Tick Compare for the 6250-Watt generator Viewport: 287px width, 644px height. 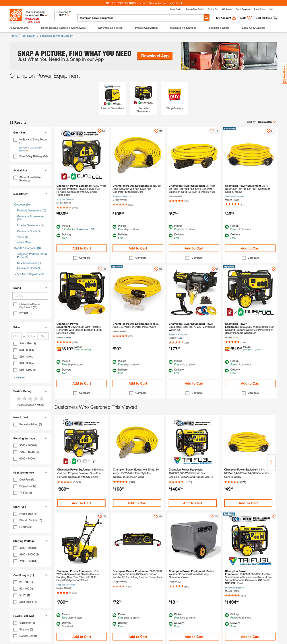[75, 258]
